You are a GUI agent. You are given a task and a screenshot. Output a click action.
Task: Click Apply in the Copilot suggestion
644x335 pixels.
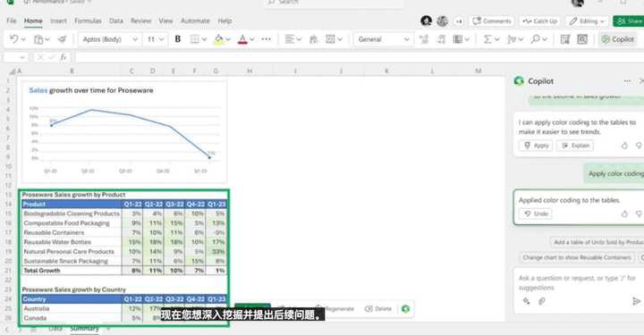pyautogui.click(x=537, y=146)
